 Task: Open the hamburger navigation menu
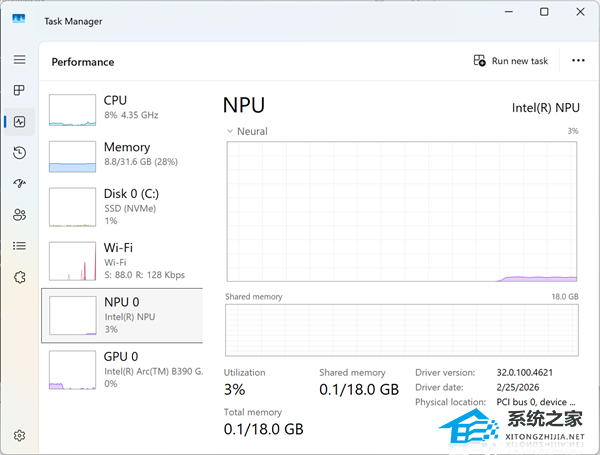tap(20, 60)
